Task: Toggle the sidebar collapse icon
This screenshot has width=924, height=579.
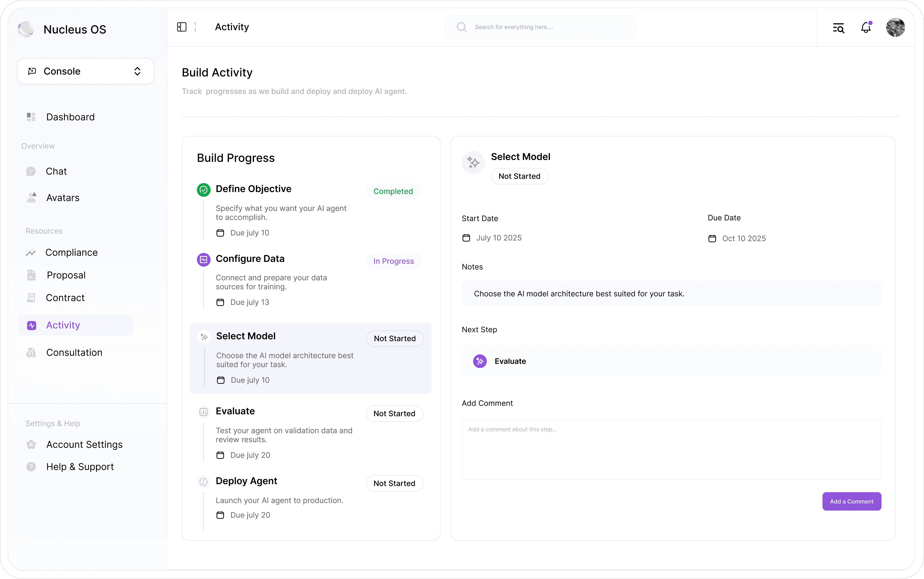Action: (182, 27)
